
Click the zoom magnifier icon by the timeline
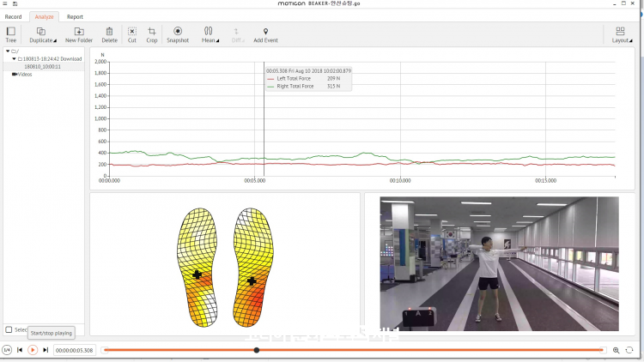(x=616, y=350)
